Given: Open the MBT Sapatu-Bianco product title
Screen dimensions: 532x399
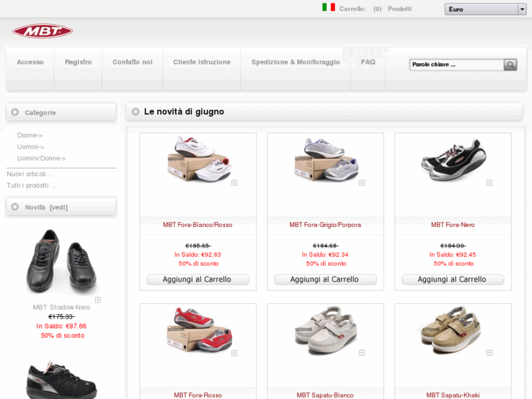Looking at the screenshot, I should 326,395.
